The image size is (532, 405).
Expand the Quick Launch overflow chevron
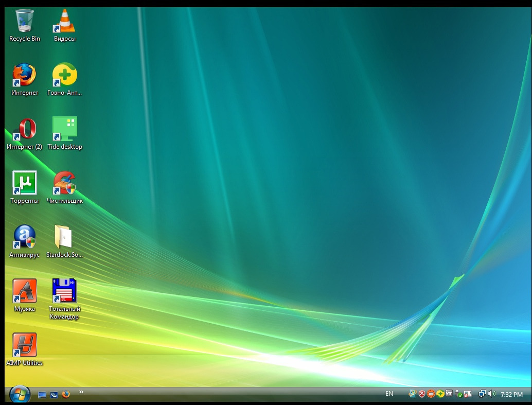pos(81,393)
